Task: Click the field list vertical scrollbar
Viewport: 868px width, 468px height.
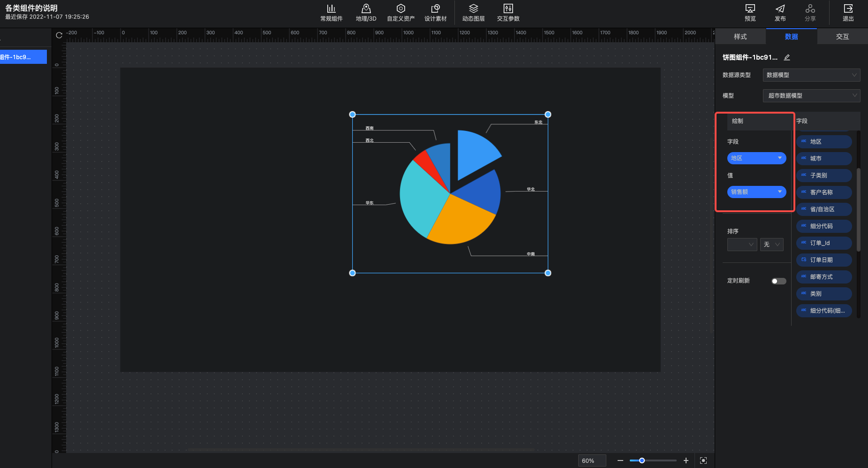Action: tap(859, 209)
